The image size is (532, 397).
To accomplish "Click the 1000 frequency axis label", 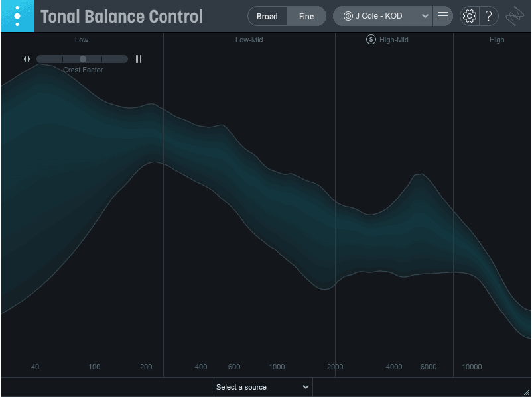I will tap(277, 367).
